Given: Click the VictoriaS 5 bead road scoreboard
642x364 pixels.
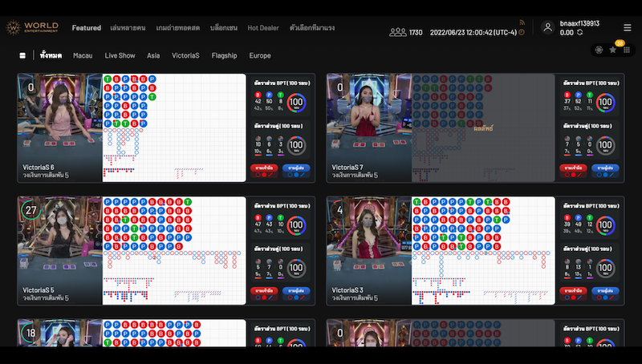Looking at the screenshot, I should (x=174, y=250).
